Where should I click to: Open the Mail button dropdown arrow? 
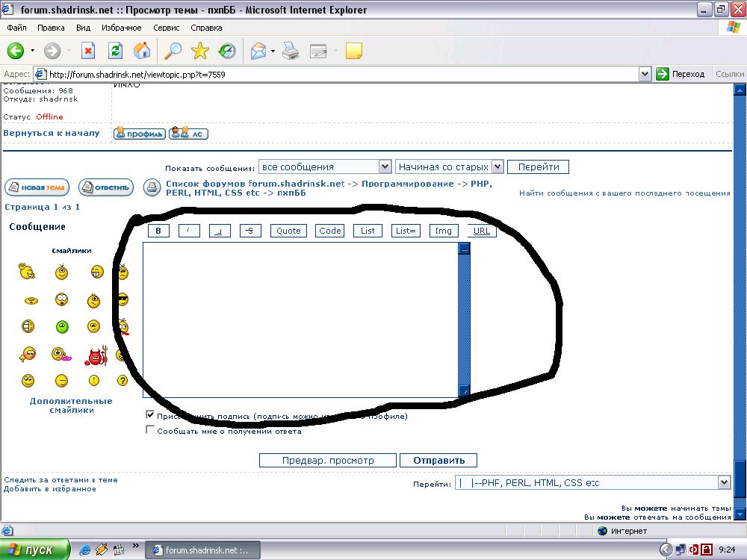pyautogui.click(x=273, y=51)
